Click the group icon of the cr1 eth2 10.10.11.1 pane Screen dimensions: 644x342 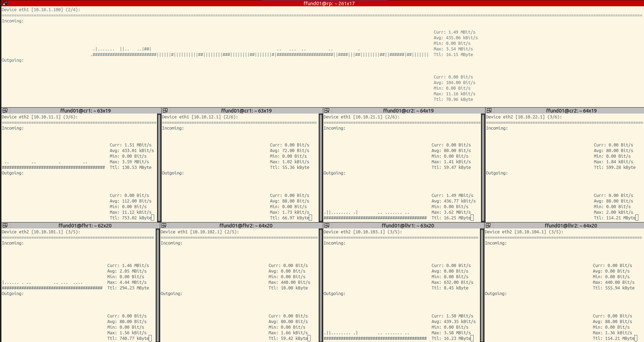(5, 111)
